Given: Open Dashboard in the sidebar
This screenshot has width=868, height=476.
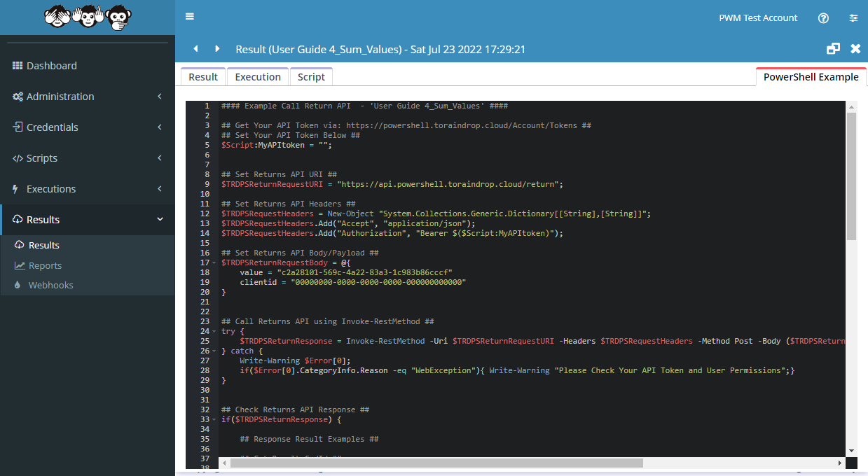Looking at the screenshot, I should (x=52, y=66).
